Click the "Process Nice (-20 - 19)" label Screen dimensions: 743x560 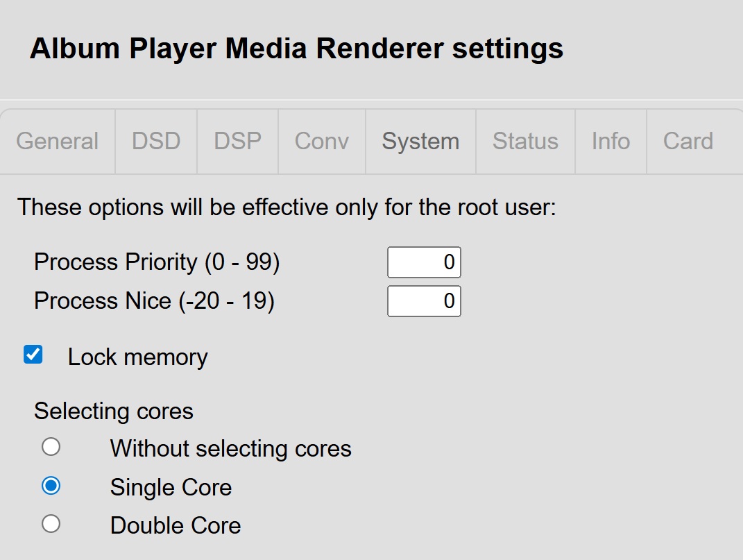[x=154, y=301]
